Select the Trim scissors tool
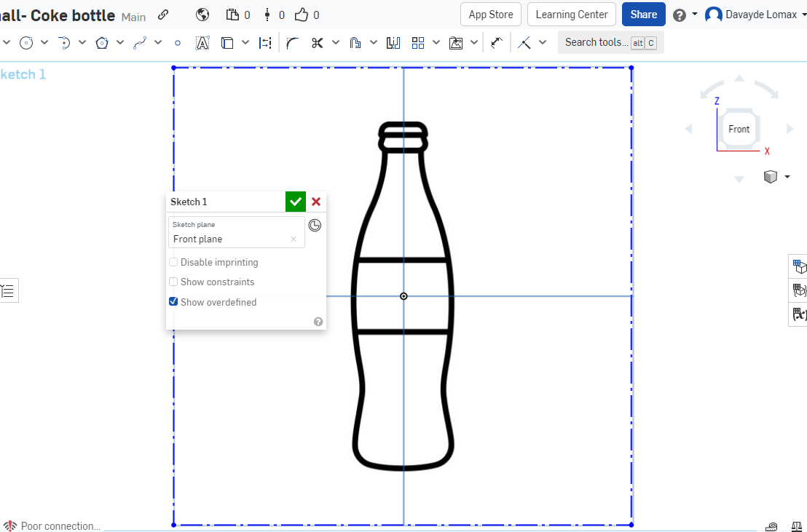The height and width of the screenshot is (532, 807). [317, 43]
